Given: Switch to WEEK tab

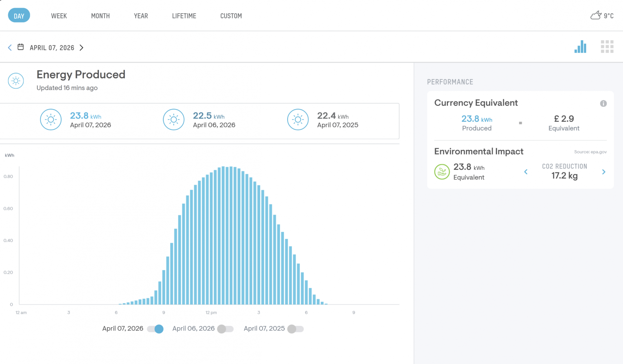Looking at the screenshot, I should pos(59,16).
